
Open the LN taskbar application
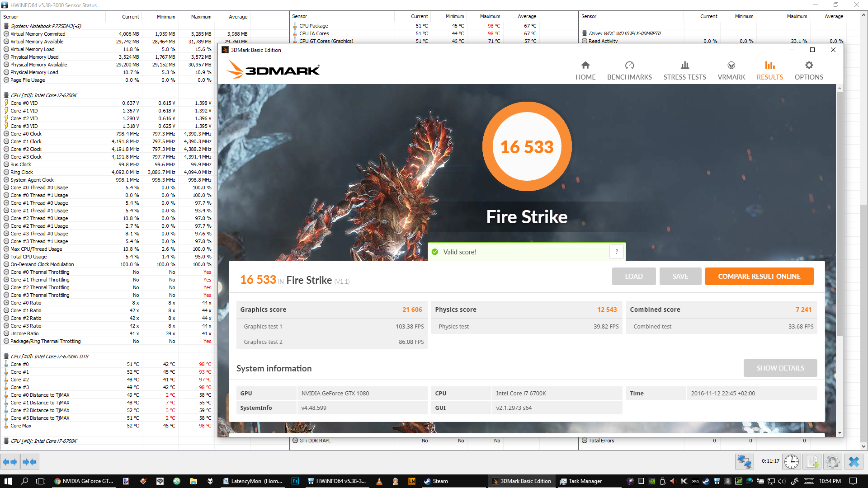[412, 481]
